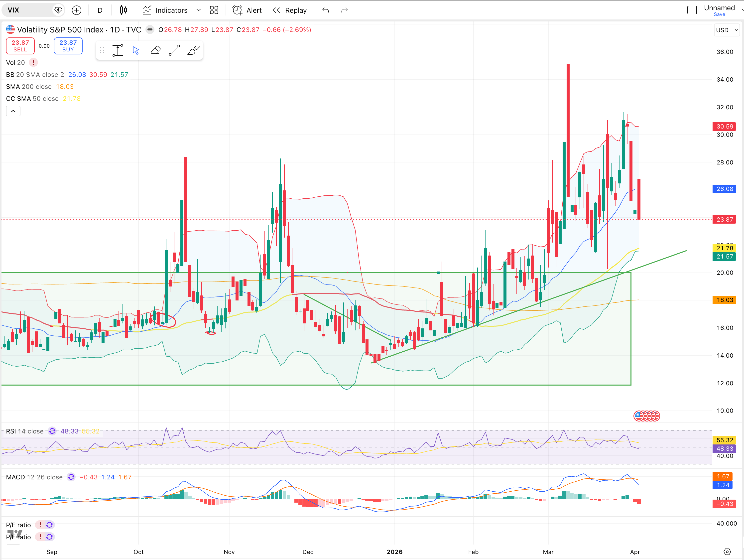This screenshot has width=744, height=560.
Task: Toggle the Unnamed layout checkbox square
Action: (x=692, y=10)
